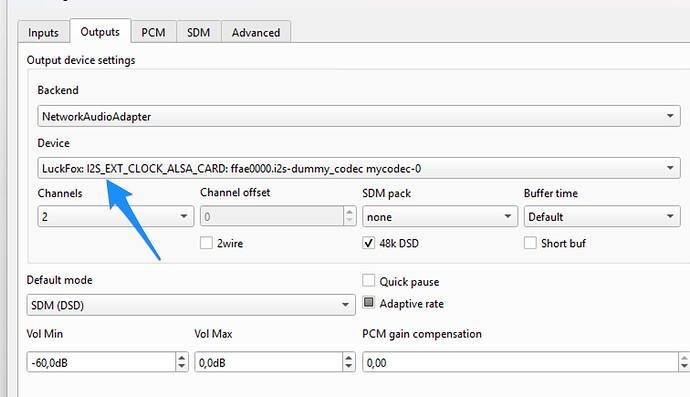Image resolution: width=690 pixels, height=397 pixels.
Task: Click the 'Device' label
Action: pyautogui.click(x=54, y=143)
